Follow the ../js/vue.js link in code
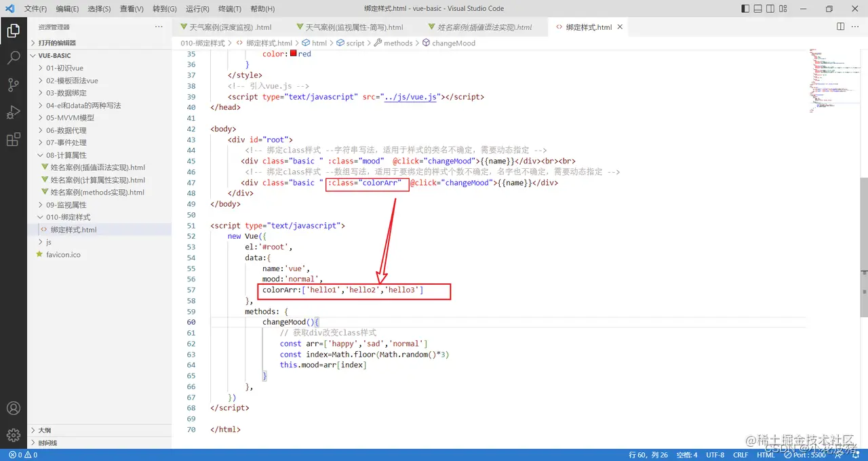The width and height of the screenshot is (868, 461). [410, 97]
